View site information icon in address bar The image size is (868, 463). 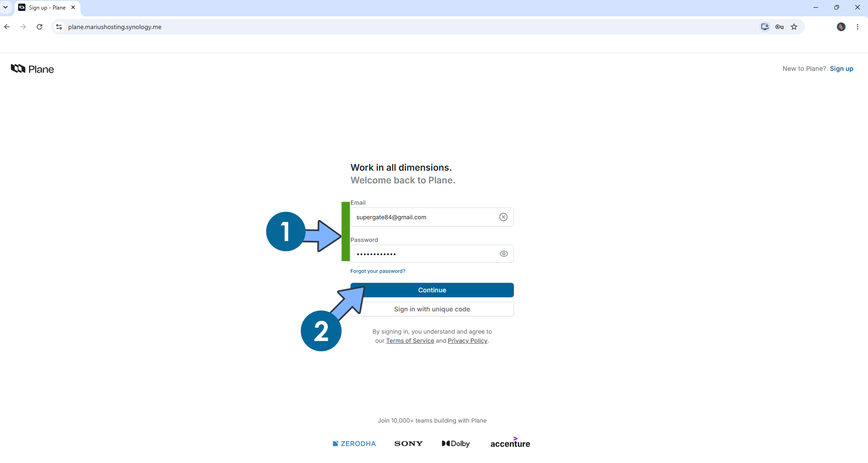pos(59,27)
